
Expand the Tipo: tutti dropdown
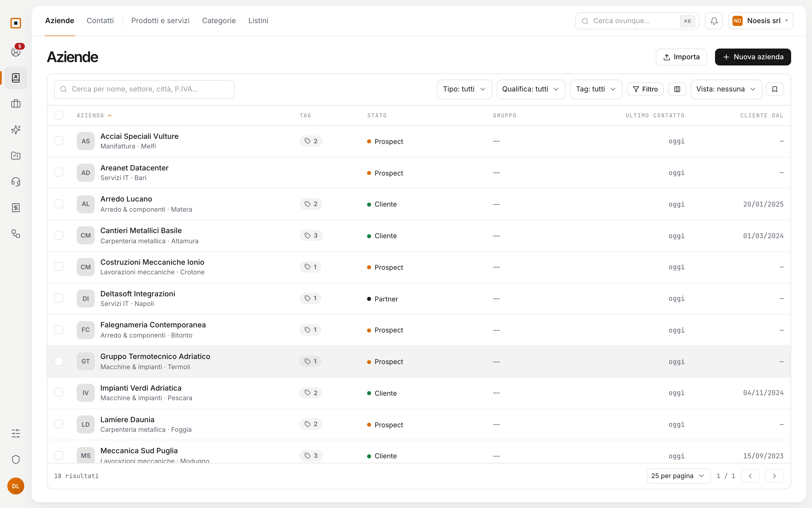[x=464, y=89]
